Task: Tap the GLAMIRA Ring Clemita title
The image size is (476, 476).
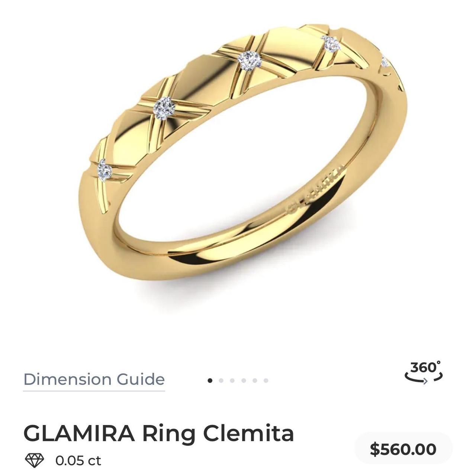Action: [159, 433]
